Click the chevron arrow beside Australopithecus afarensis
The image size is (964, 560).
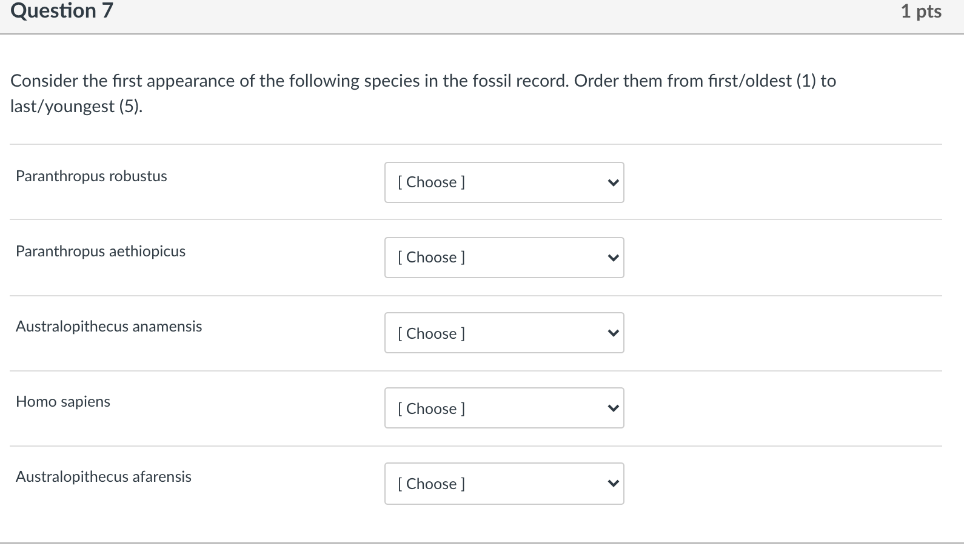click(613, 484)
